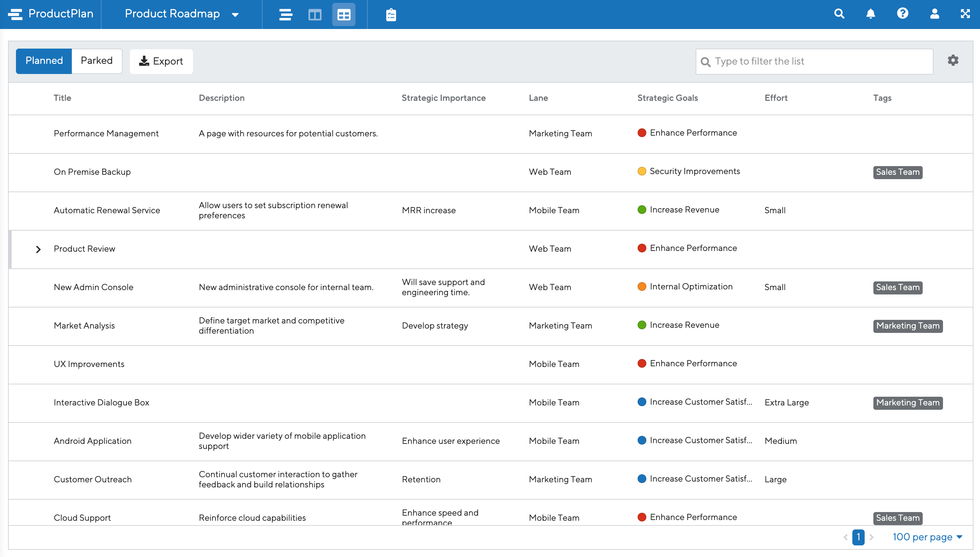Switch to portfolio view layout
Screen dimensions: 980x557
click(x=314, y=14)
